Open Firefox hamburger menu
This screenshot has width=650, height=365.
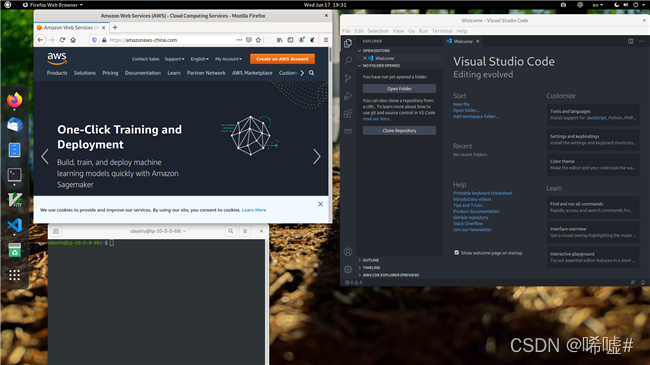click(326, 40)
